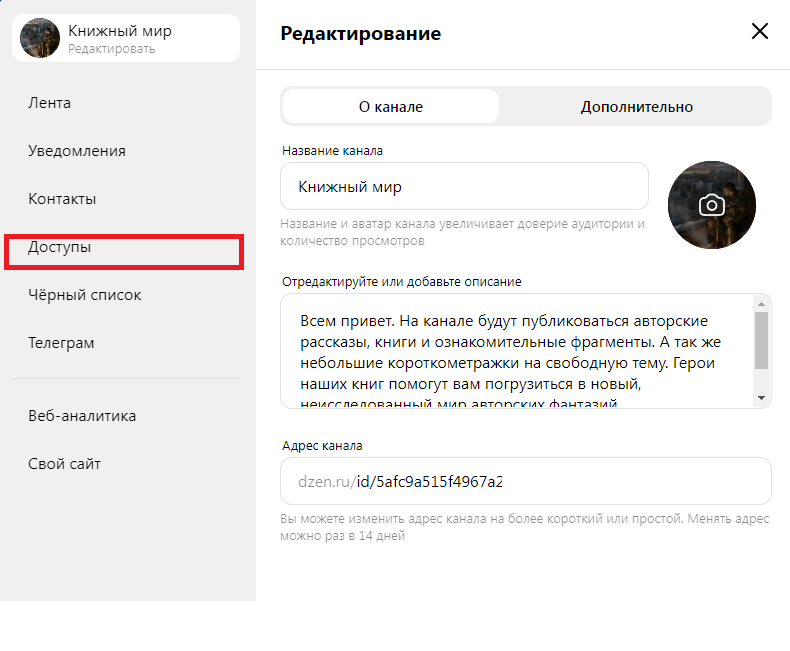
Task: Click the Название канала label
Action: [333, 151]
